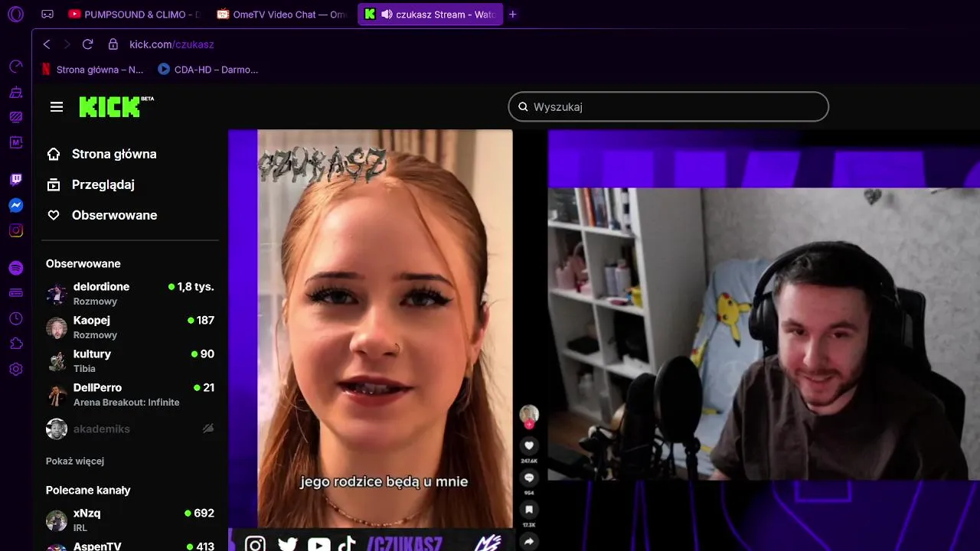The image size is (980, 551).
Task: Go to Strona główna in Kick menu
Action: [114, 154]
